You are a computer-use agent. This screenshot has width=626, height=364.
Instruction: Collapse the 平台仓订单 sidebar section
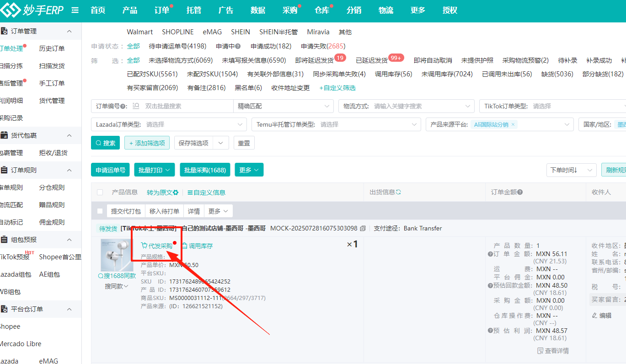pyautogui.click(x=70, y=309)
